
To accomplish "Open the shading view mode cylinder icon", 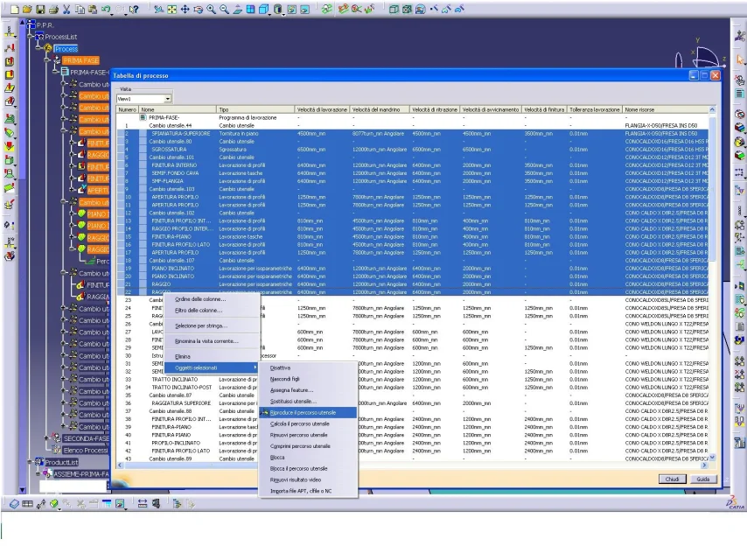I will (278, 9).
